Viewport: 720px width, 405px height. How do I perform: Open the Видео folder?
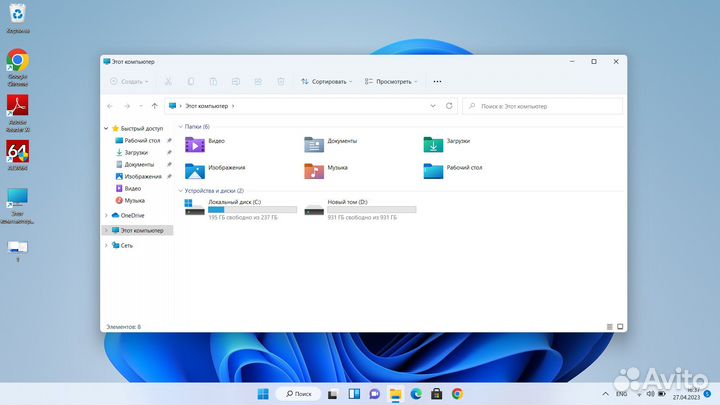coord(205,144)
